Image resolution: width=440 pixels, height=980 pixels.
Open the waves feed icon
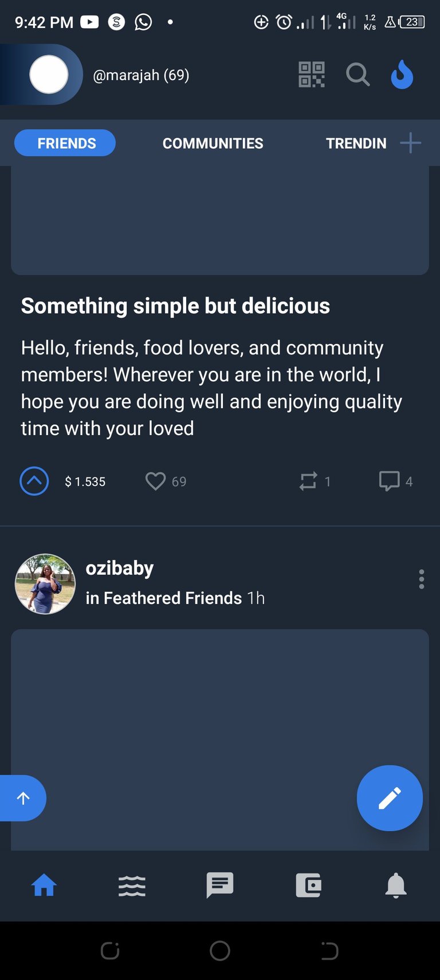pos(132,886)
